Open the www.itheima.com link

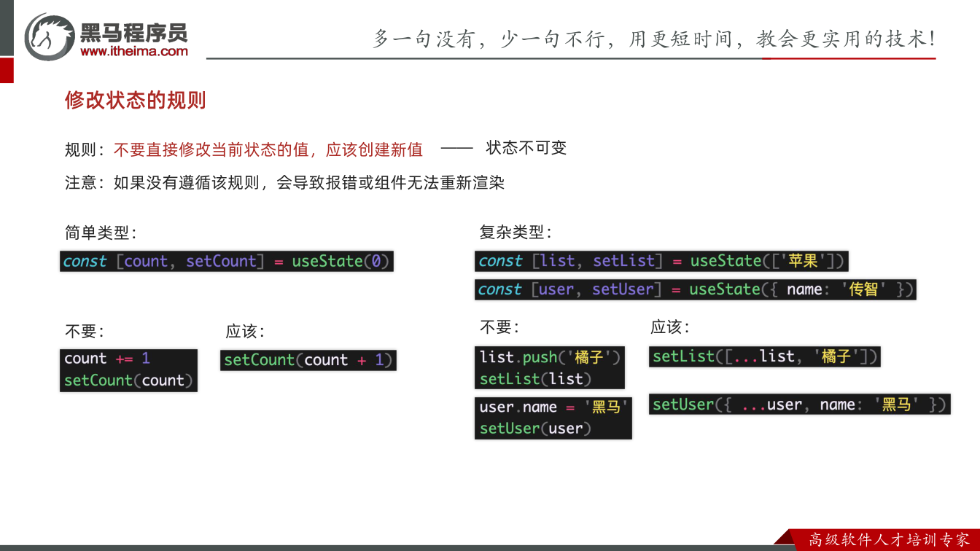click(x=134, y=51)
